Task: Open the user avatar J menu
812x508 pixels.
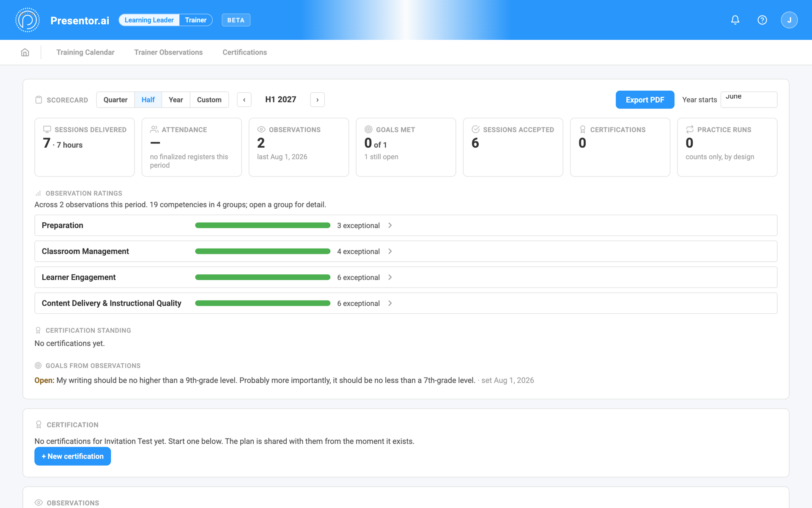Action: (789, 20)
